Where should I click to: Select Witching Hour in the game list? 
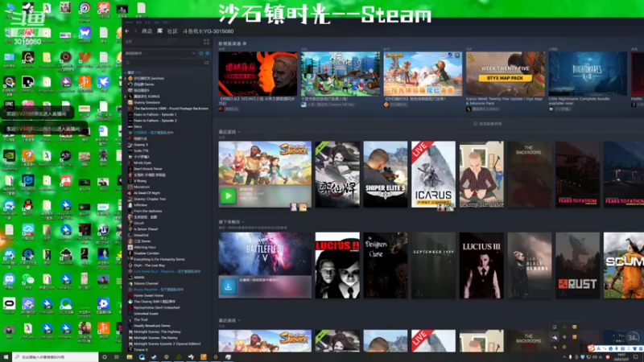[145, 247]
